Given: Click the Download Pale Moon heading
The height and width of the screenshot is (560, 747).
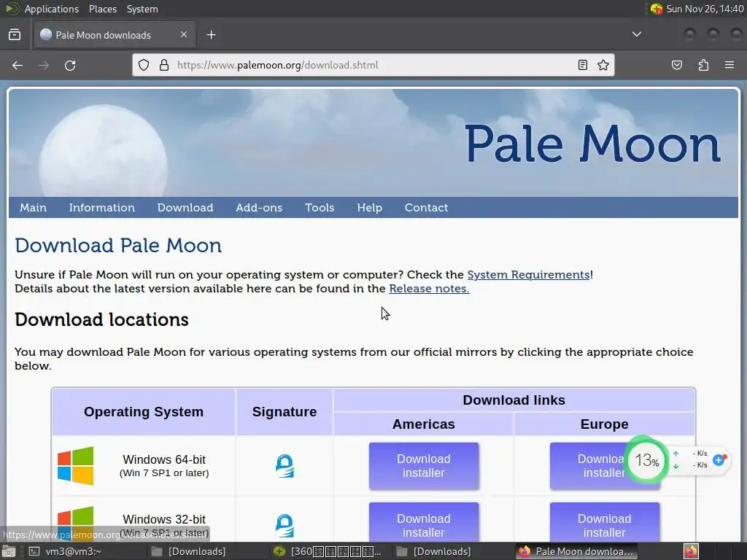Looking at the screenshot, I should pyautogui.click(x=118, y=246).
